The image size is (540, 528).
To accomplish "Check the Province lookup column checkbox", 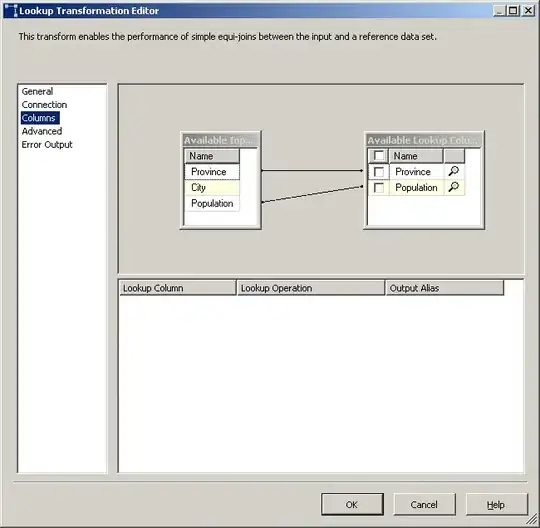I will [x=379, y=172].
